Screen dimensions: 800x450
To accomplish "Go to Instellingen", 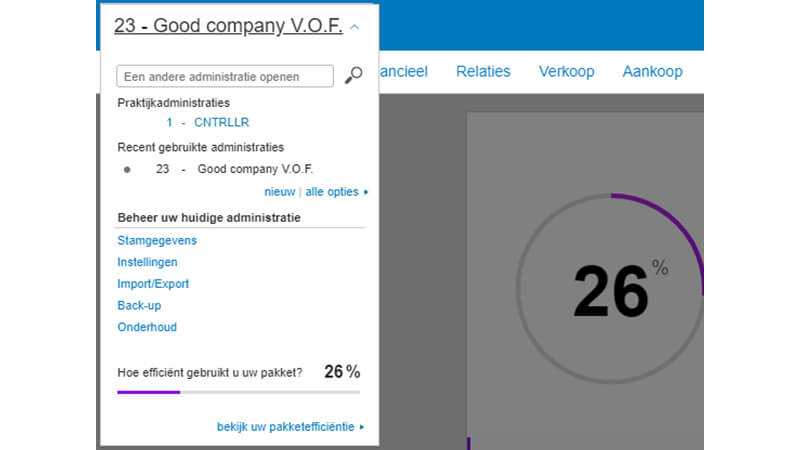I will (x=147, y=262).
